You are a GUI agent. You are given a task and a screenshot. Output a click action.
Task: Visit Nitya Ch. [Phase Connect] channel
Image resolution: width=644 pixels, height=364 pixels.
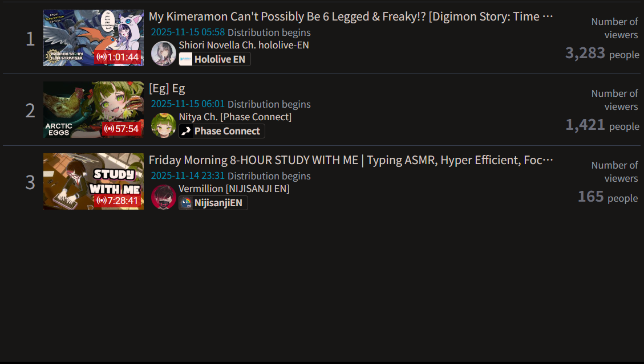point(235,117)
